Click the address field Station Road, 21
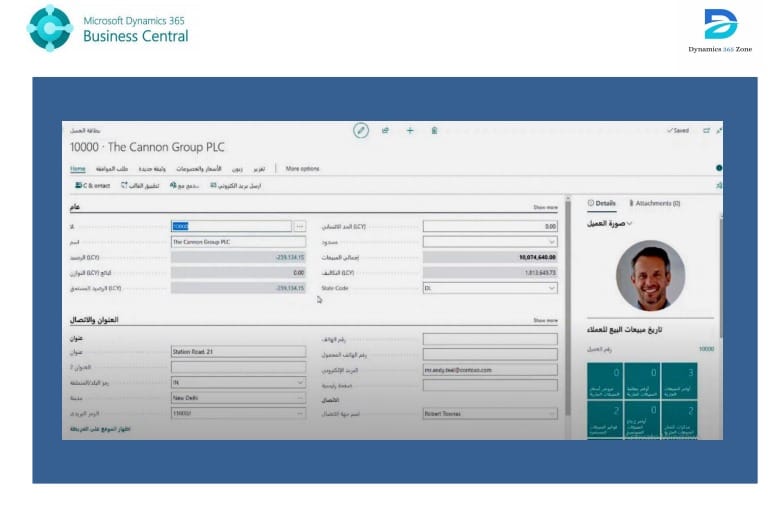Screen dimensions: 782x530 click(238, 352)
